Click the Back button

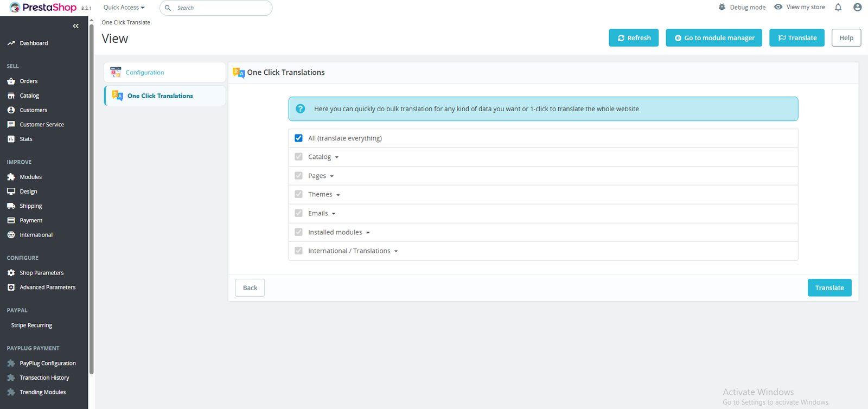(250, 288)
